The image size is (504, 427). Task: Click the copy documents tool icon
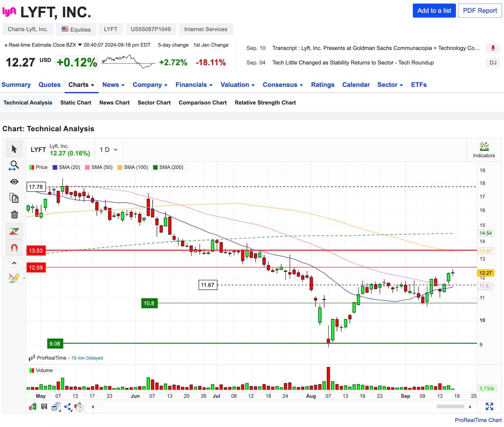pos(14,198)
